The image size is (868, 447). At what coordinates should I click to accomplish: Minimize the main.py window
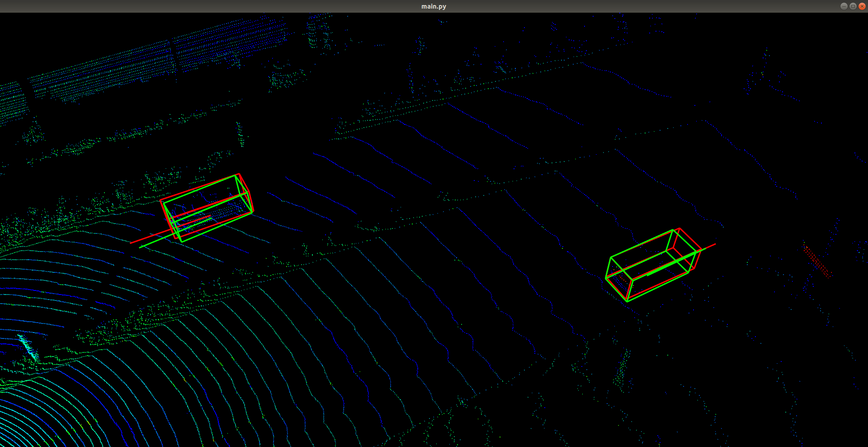pos(844,6)
